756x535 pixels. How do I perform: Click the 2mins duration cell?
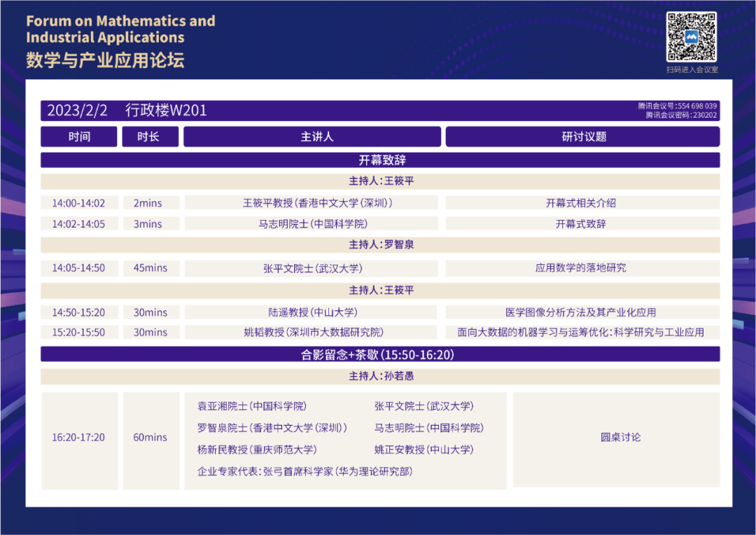[151, 203]
